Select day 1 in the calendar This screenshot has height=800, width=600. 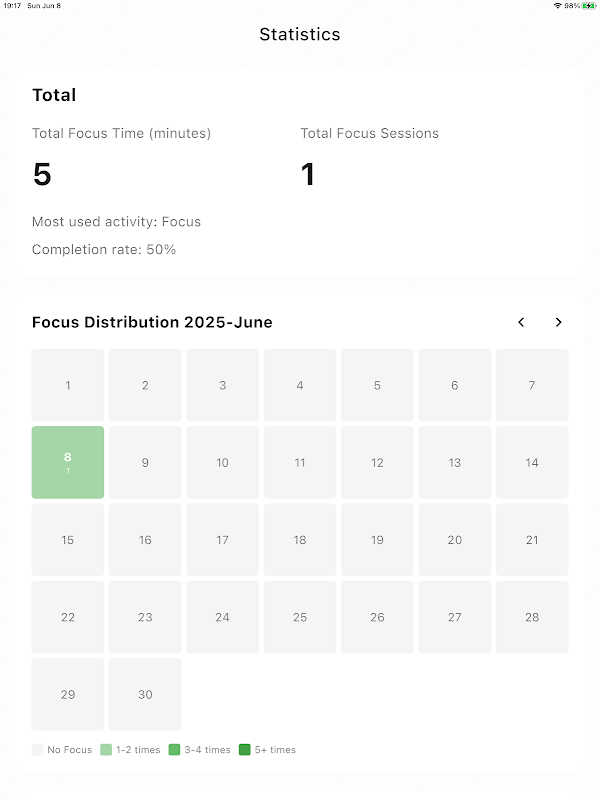coord(68,385)
